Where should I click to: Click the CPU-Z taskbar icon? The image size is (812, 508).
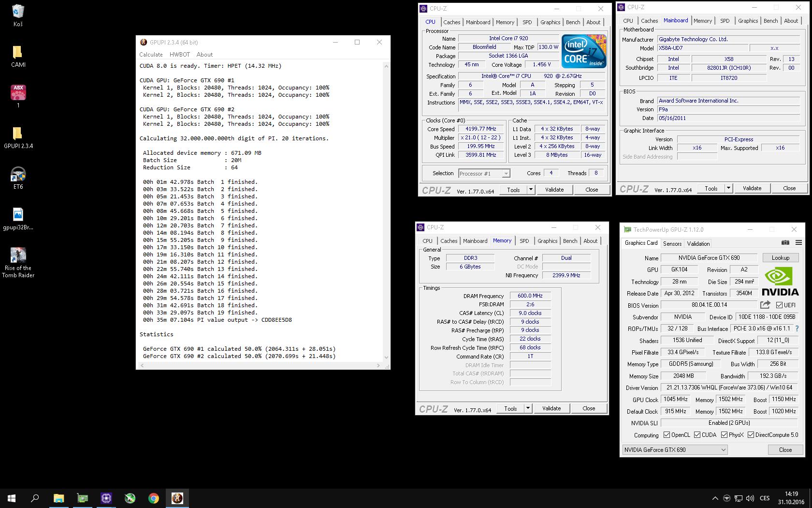[x=106, y=498]
